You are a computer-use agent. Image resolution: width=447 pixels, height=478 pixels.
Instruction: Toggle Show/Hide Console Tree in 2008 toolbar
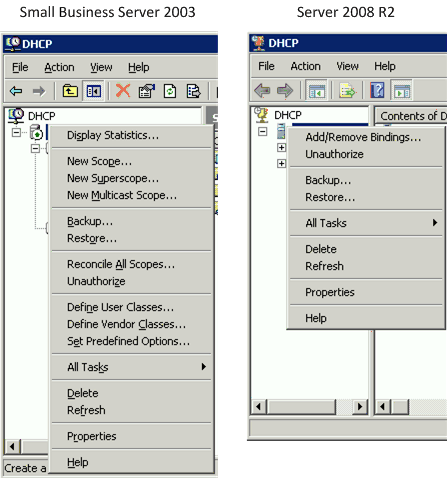(x=316, y=90)
